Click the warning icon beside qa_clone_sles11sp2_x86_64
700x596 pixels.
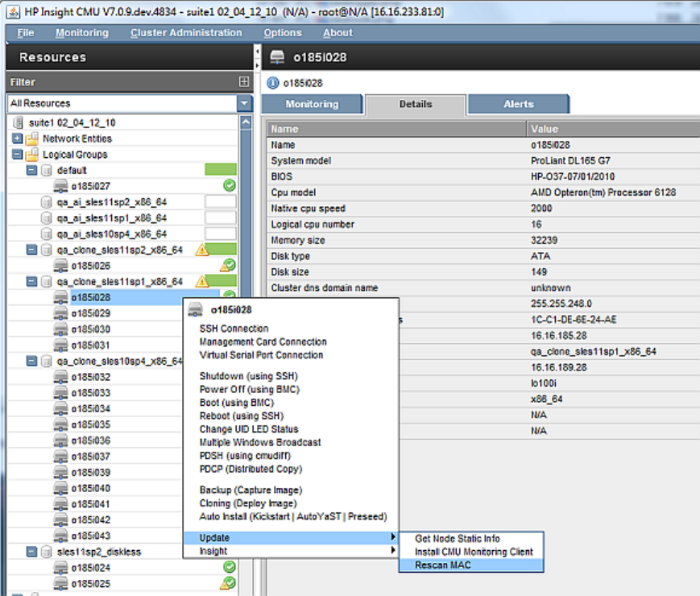[x=202, y=250]
